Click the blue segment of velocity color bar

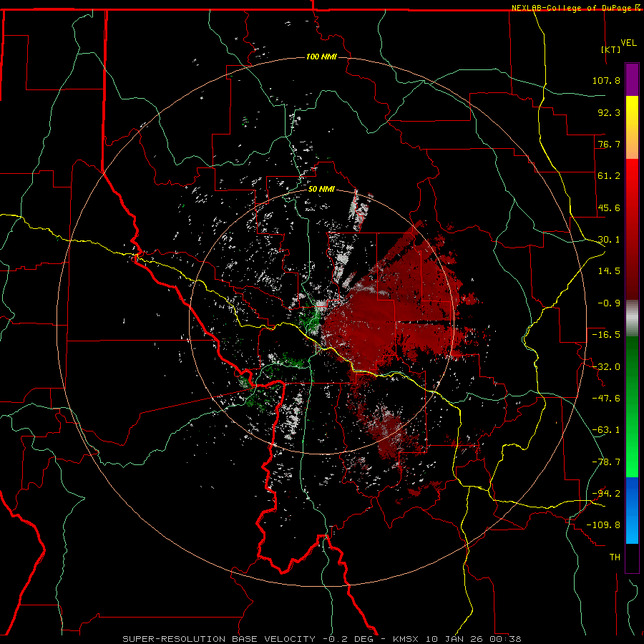click(x=632, y=510)
